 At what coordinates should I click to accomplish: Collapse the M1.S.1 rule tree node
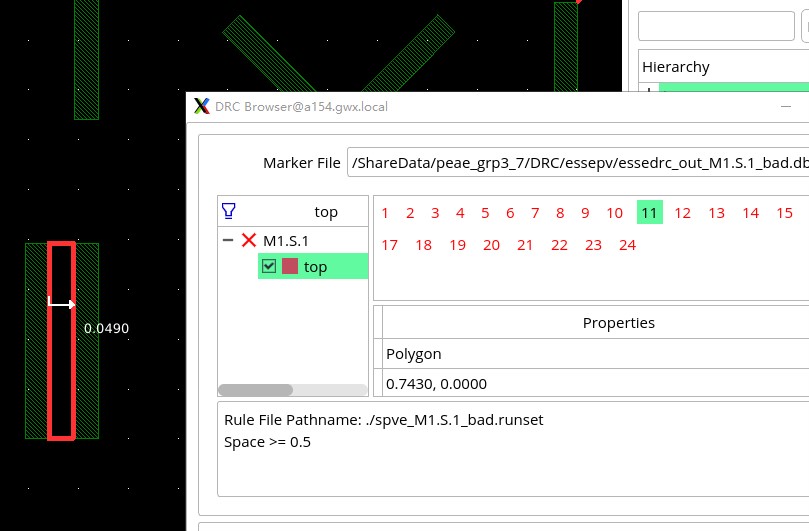[x=228, y=241]
